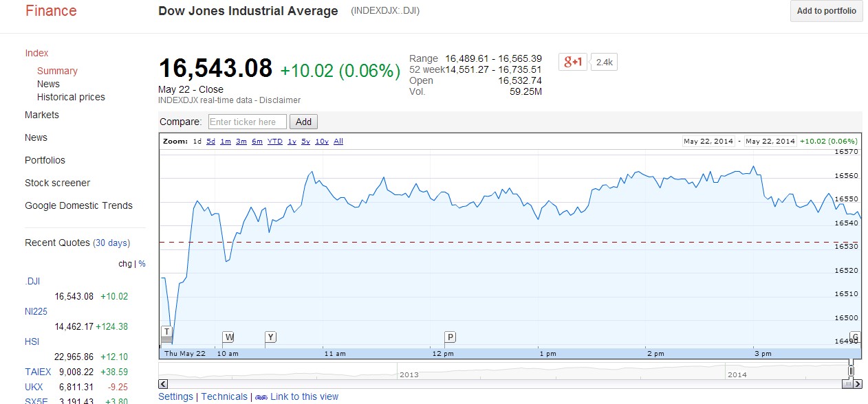Open the W news flag near 10 am
Image resolution: width=868 pixels, height=404 pixels.
(x=228, y=337)
